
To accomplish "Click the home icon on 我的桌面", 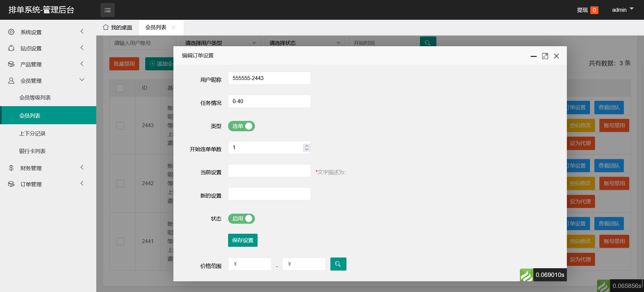I will tap(106, 27).
